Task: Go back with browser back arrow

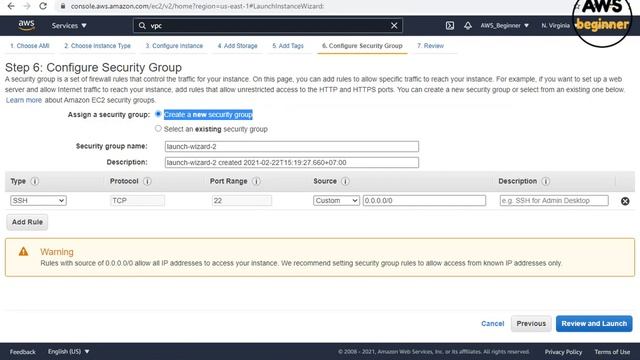Action: [x=11, y=6]
